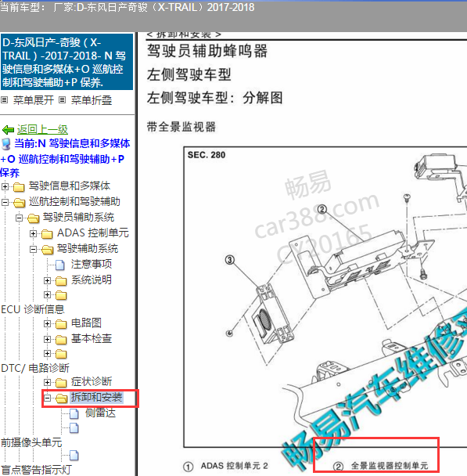The height and width of the screenshot is (476, 467).
Task: Select the 驾驶辅助系统 folder icon
Action: (x=47, y=250)
